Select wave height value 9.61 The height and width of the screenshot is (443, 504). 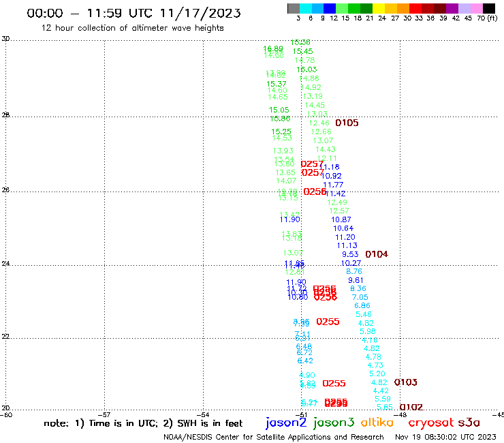(356, 280)
